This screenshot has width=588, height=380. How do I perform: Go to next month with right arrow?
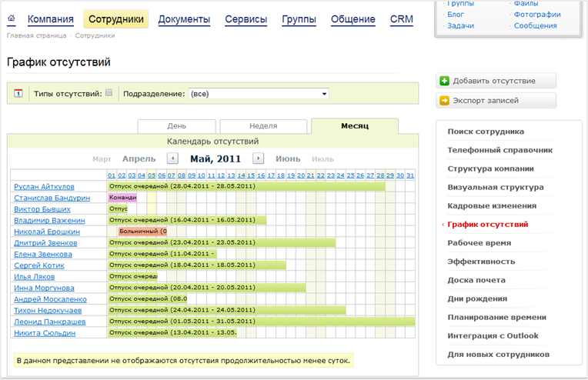pos(258,158)
